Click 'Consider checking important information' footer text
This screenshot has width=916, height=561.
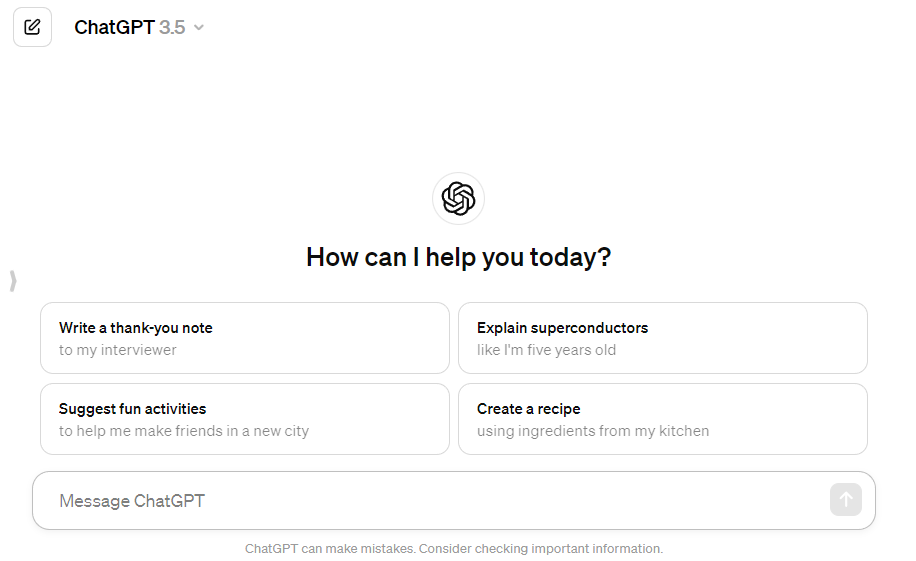pyautogui.click(x=541, y=549)
